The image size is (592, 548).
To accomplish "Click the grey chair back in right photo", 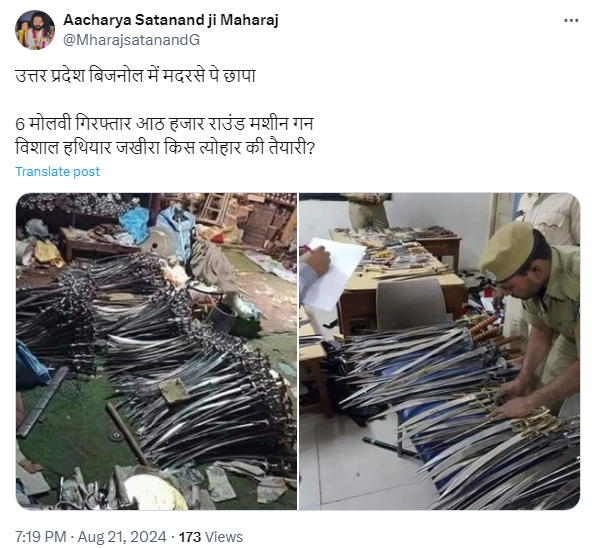I will tap(412, 304).
